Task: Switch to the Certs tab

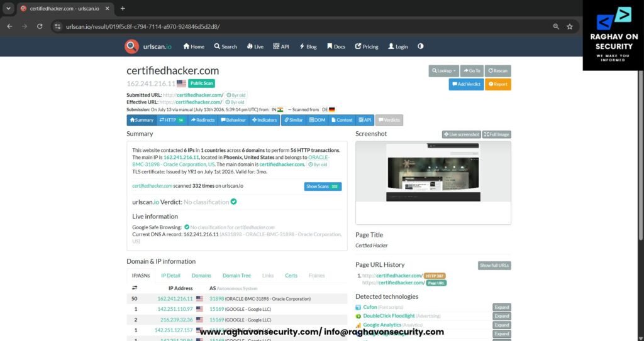Action: pyautogui.click(x=291, y=276)
